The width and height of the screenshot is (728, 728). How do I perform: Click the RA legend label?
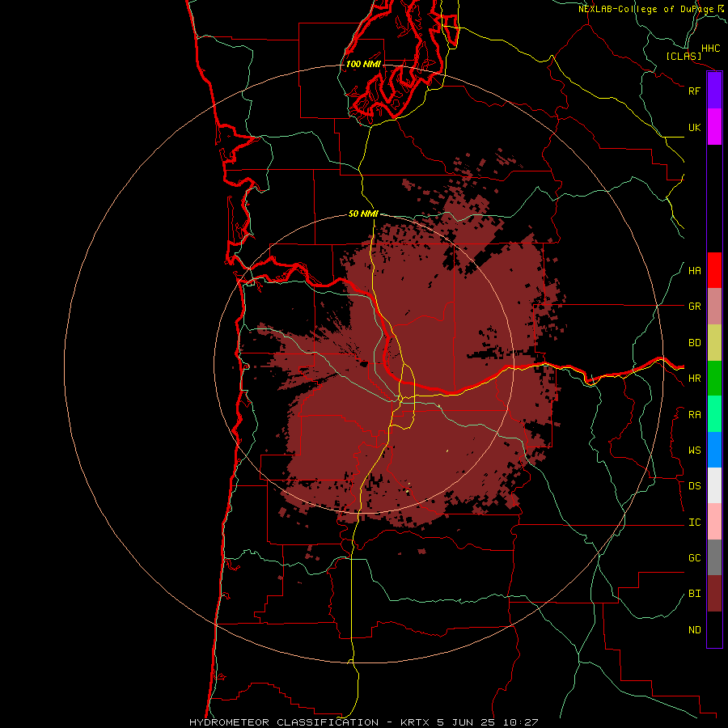point(694,415)
